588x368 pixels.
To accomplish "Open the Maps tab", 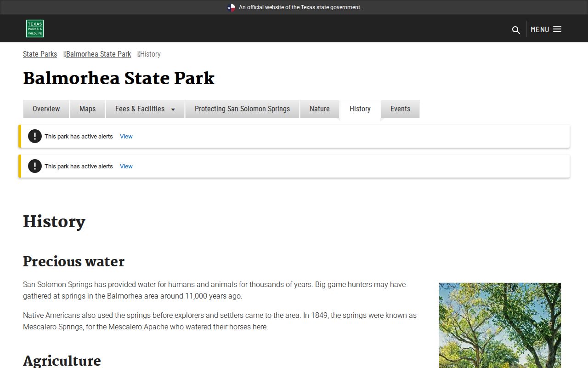I will [x=87, y=109].
